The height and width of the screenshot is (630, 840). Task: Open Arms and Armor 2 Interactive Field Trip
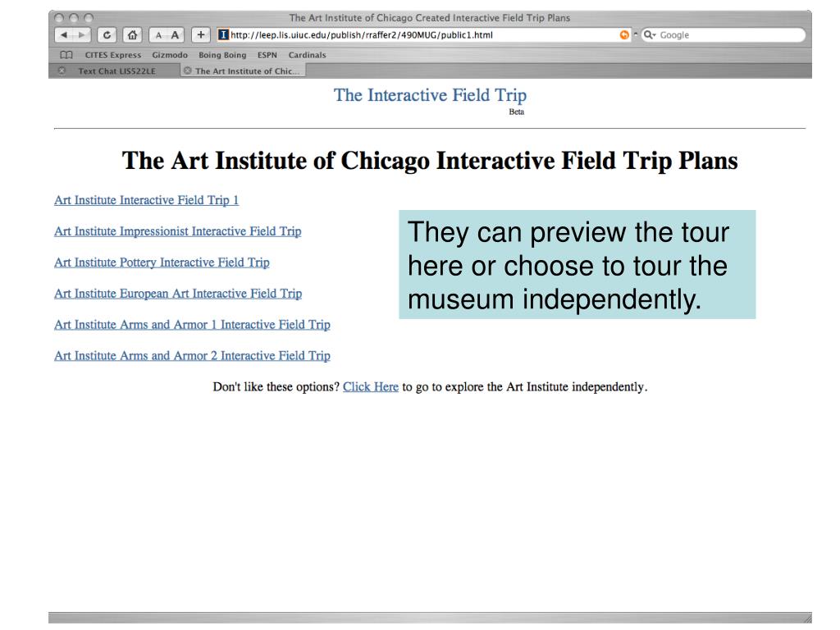192,356
